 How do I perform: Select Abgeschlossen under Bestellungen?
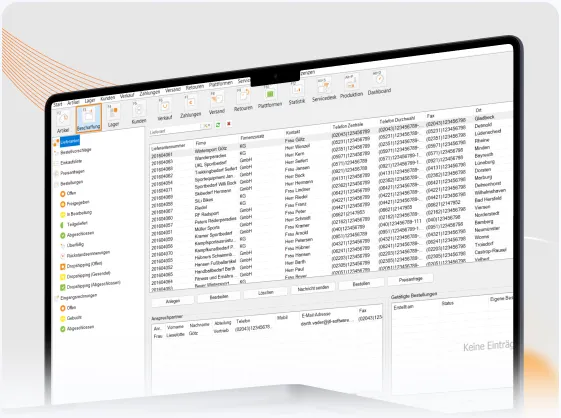[x=80, y=234]
